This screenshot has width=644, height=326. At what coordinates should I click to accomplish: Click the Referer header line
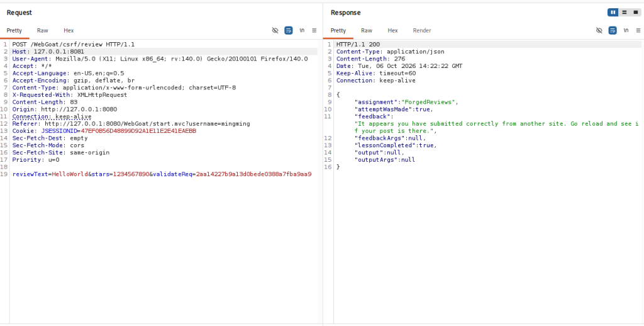pos(131,124)
